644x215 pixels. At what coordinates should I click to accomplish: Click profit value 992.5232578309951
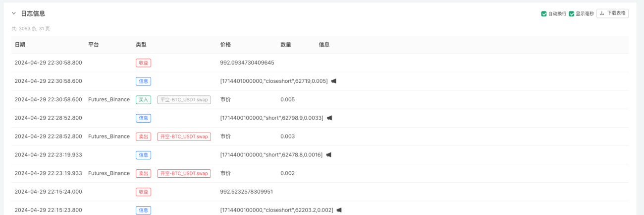[x=247, y=192]
